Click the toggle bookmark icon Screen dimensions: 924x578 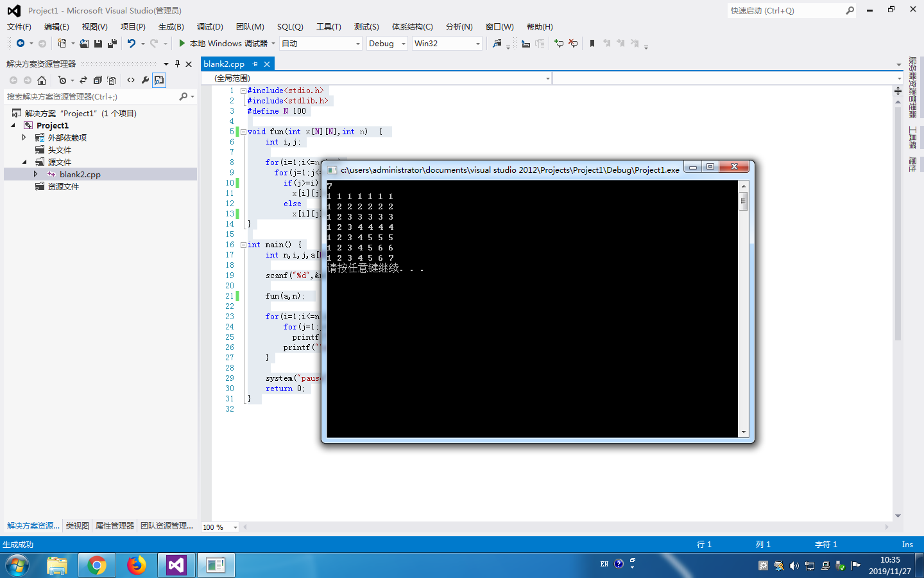click(x=592, y=44)
